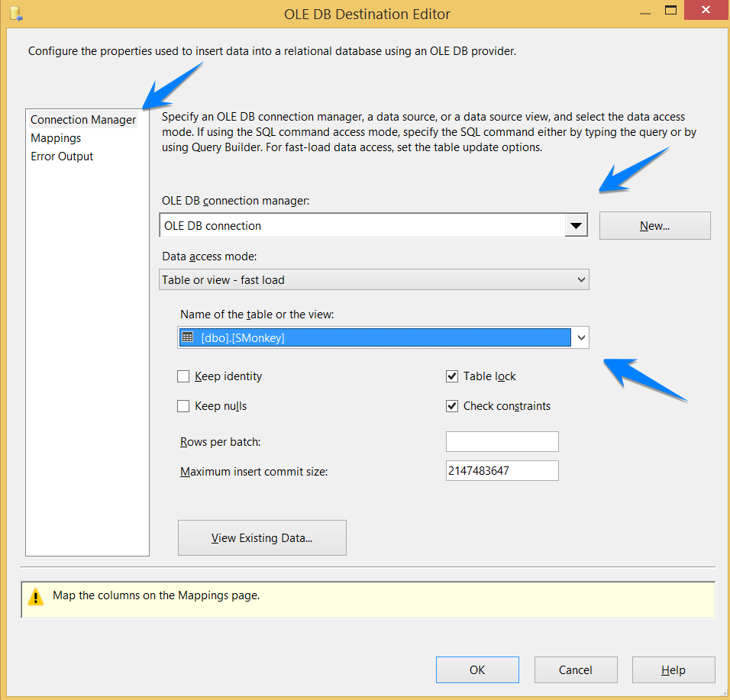Click the yellow warning icon in message area
The width and height of the screenshot is (730, 700).
click(x=36, y=597)
